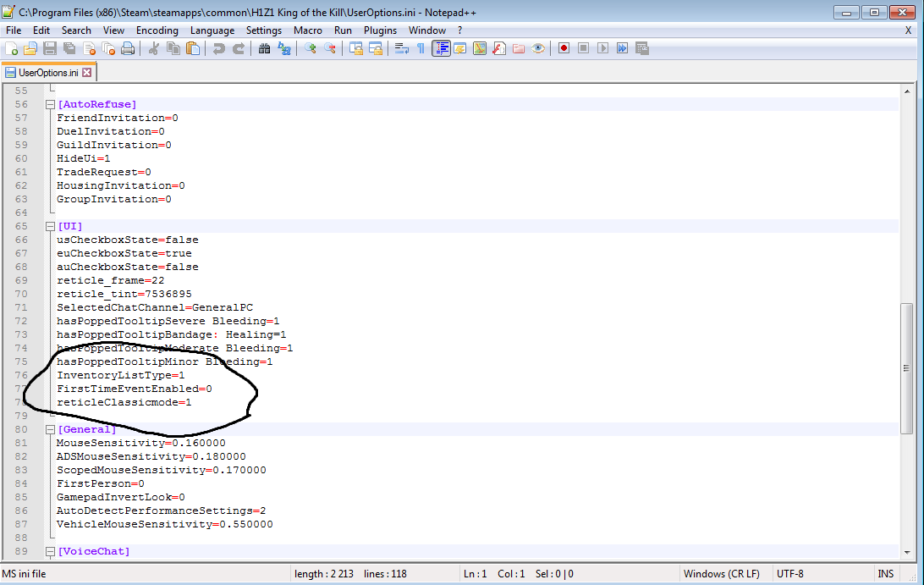Click the Save file toolbar icon
924x585 pixels.
[x=50, y=48]
